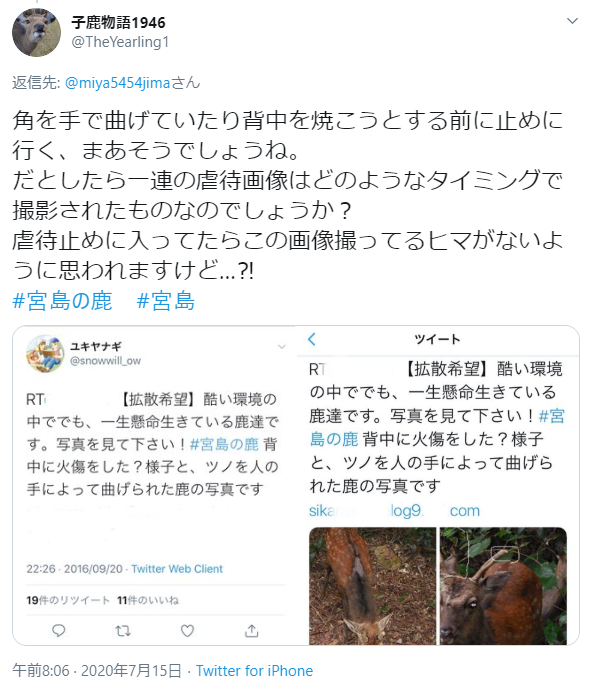Click the retweet icon in the screenshot

[123, 630]
